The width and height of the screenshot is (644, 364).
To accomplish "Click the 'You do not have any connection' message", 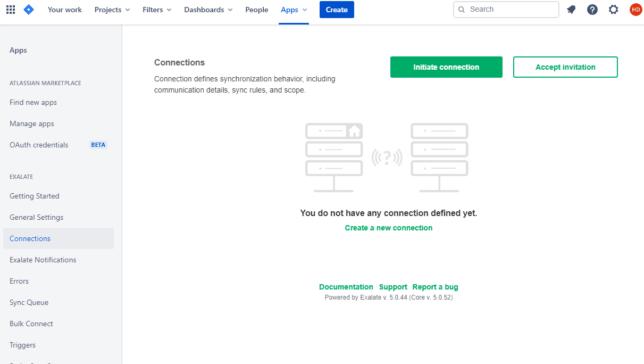I will 389,213.
